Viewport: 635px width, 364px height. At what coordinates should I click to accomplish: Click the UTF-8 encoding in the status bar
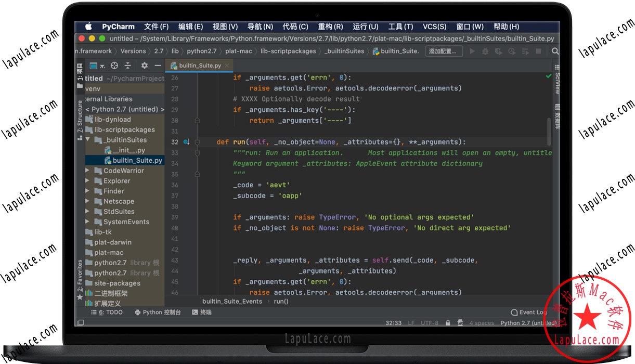[430, 323]
